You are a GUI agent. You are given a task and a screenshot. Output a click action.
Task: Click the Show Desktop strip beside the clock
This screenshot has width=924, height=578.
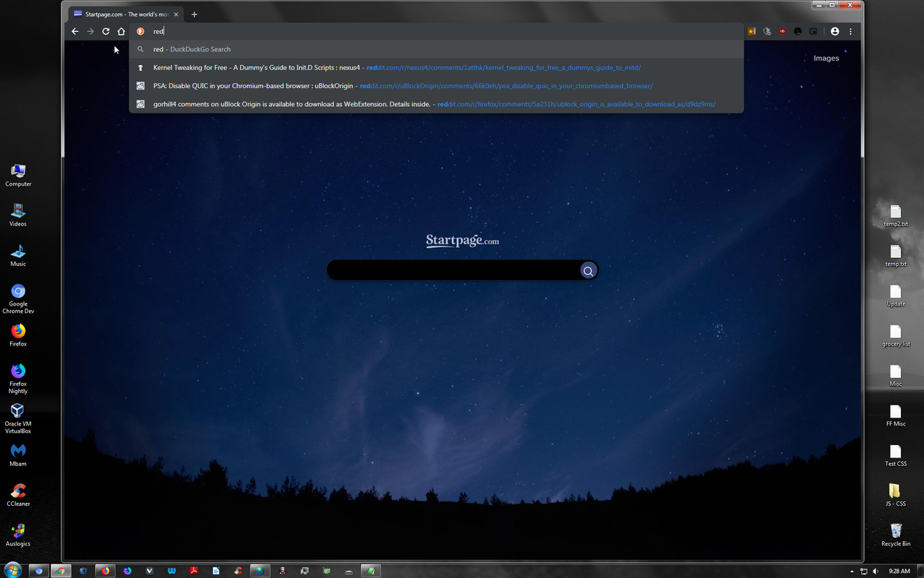[920, 571]
